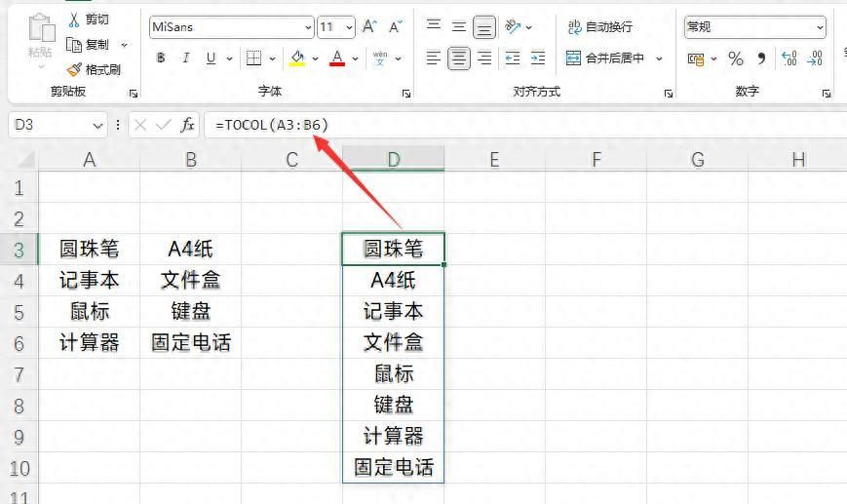The height and width of the screenshot is (504, 847).
Task: Toggle bold formatting
Action: [161, 58]
